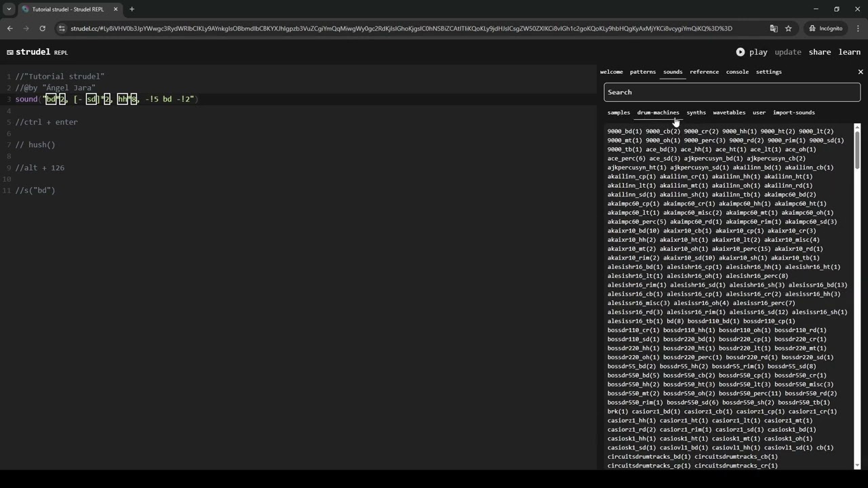The width and height of the screenshot is (868, 488).
Task: Click the share button
Action: [820, 52]
